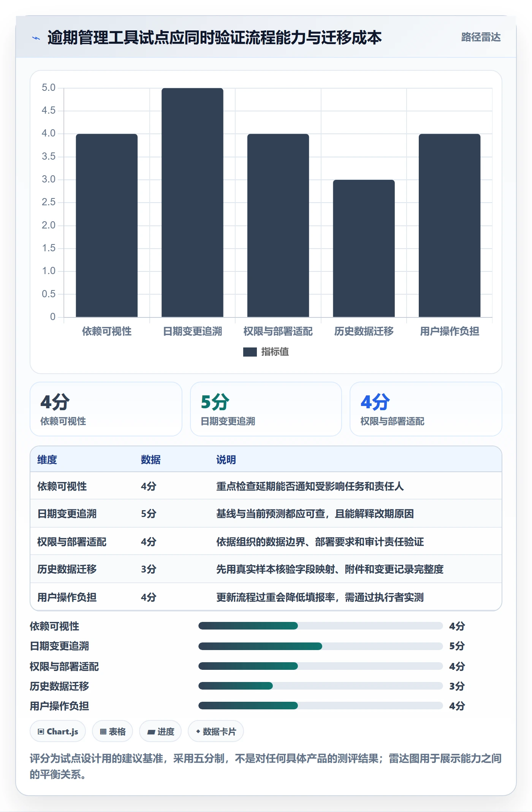
Task: Click the 5.0 y-axis label
Action: (x=49, y=88)
